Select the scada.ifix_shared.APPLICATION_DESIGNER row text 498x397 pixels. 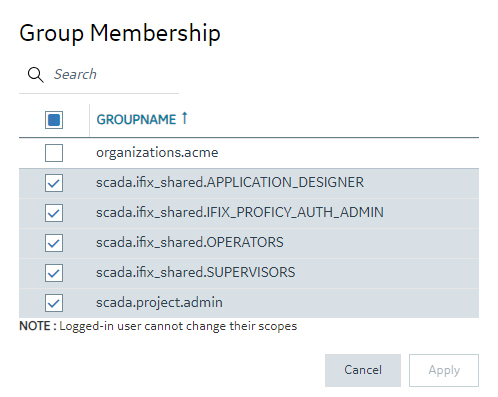pyautogui.click(x=230, y=183)
